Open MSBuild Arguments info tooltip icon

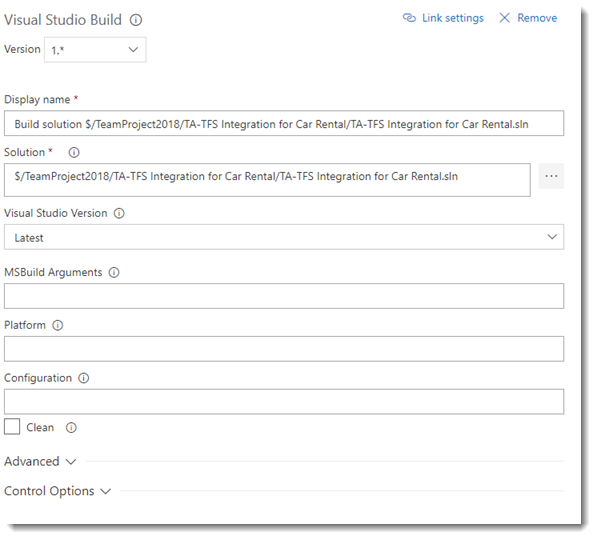click(114, 273)
